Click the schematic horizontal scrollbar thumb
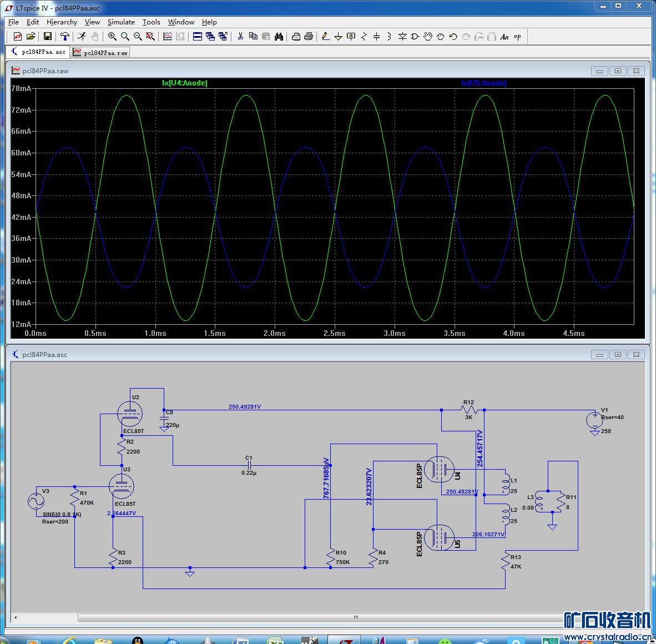This screenshot has height=644, width=656. [x=355, y=617]
